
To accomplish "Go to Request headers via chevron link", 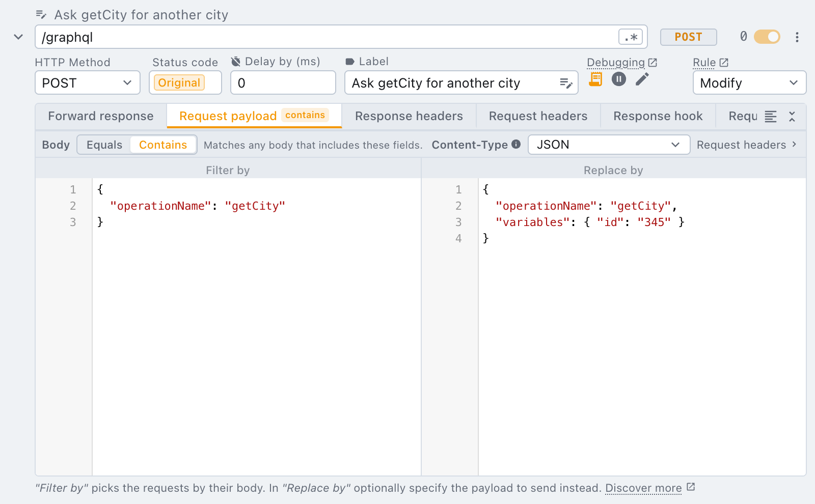I will [x=747, y=145].
